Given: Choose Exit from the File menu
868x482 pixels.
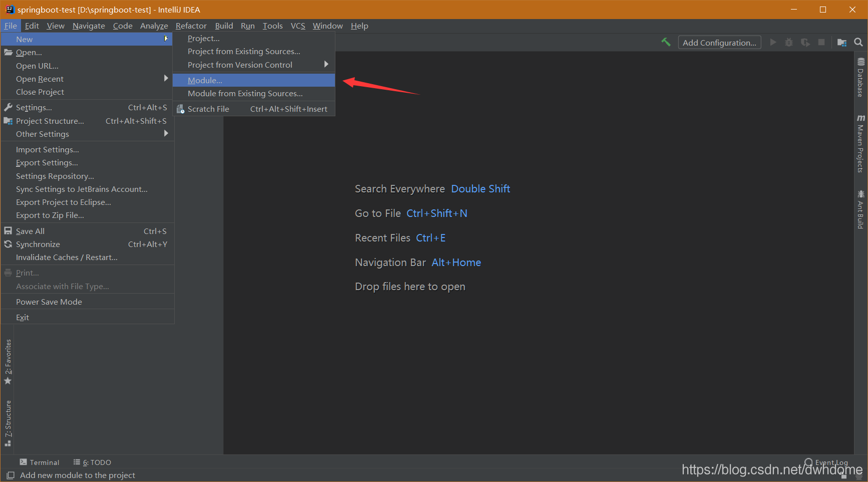Looking at the screenshot, I should click(87, 317).
